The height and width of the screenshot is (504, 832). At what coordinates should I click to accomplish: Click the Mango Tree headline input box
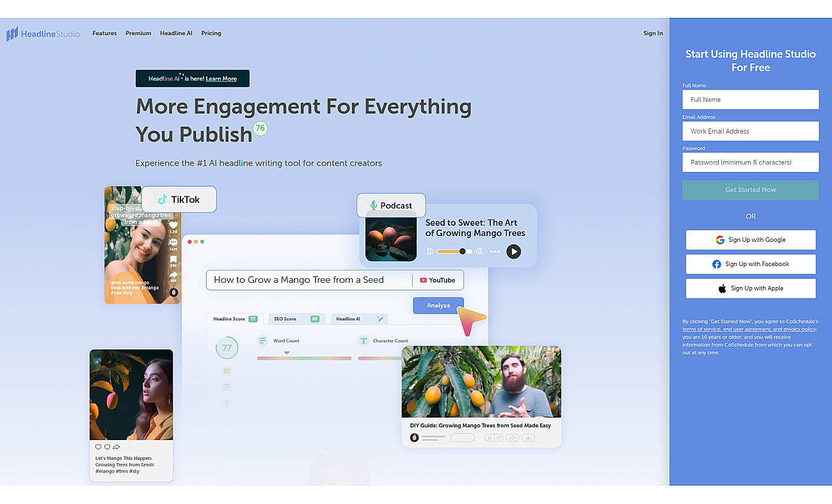(309, 280)
